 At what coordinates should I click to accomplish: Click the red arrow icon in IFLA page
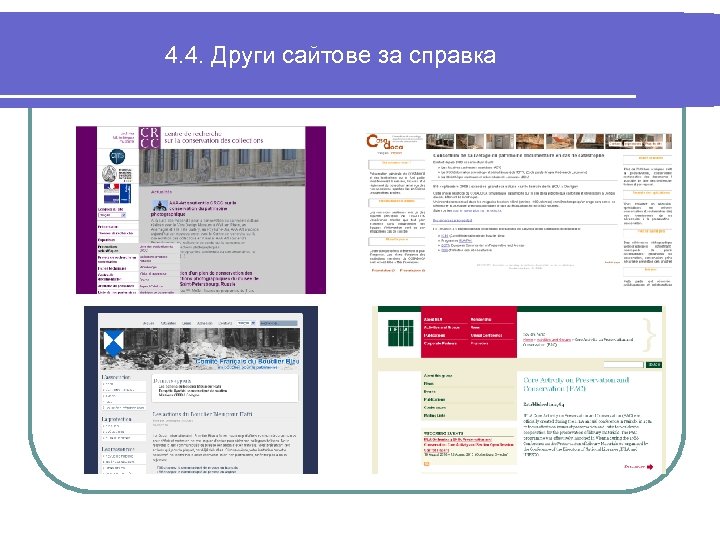[650, 467]
